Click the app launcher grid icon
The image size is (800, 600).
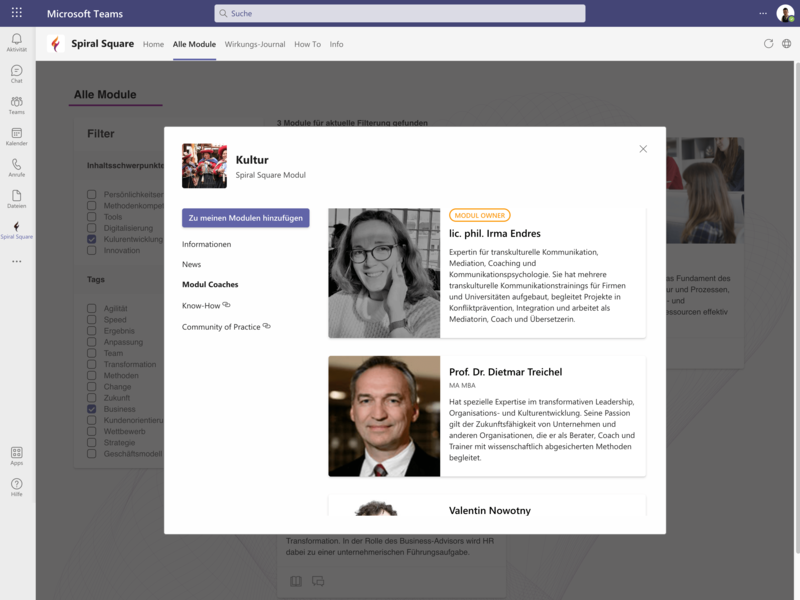(16, 13)
